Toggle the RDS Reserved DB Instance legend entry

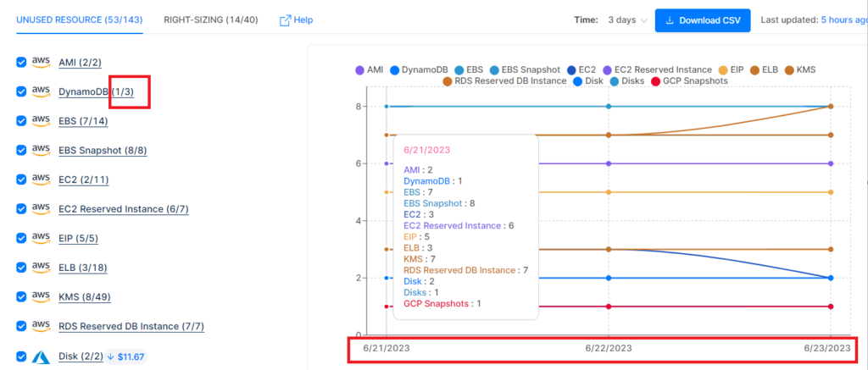pos(504,81)
